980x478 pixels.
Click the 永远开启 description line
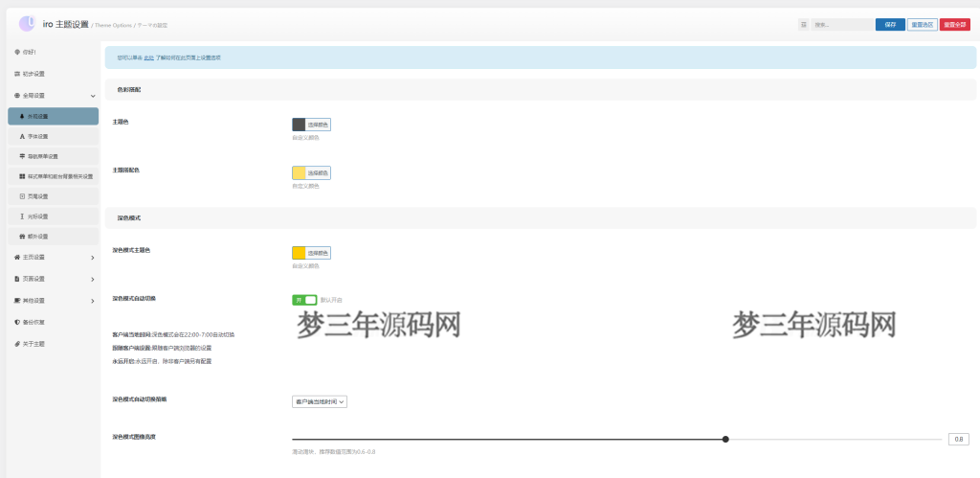(x=162, y=361)
